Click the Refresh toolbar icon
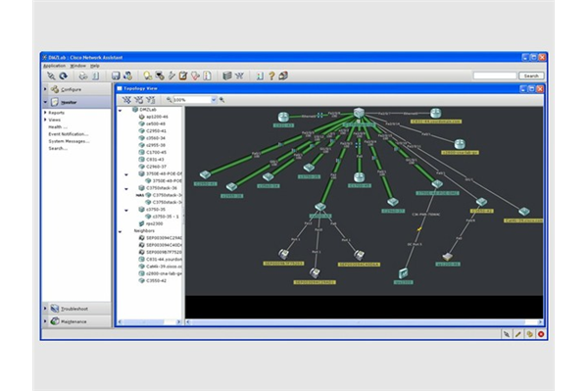The width and height of the screenshot is (588, 392). point(64,76)
